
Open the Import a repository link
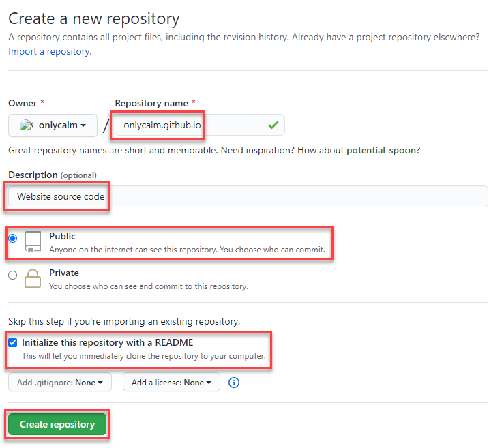[x=50, y=51]
